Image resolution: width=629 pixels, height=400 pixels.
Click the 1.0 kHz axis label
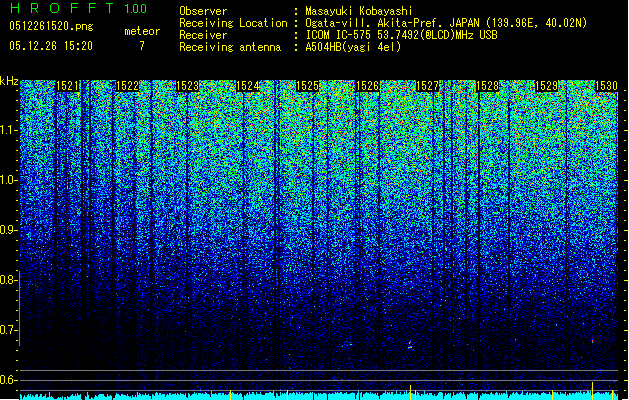(x=9, y=180)
